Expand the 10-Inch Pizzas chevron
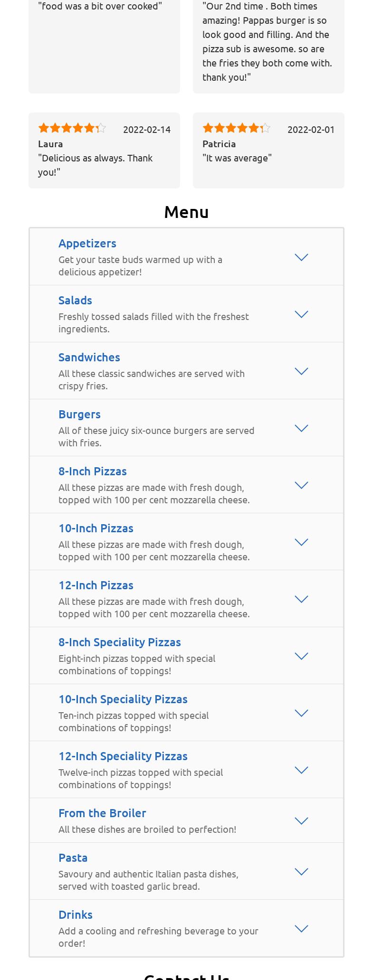The image size is (373, 980). 301,542
